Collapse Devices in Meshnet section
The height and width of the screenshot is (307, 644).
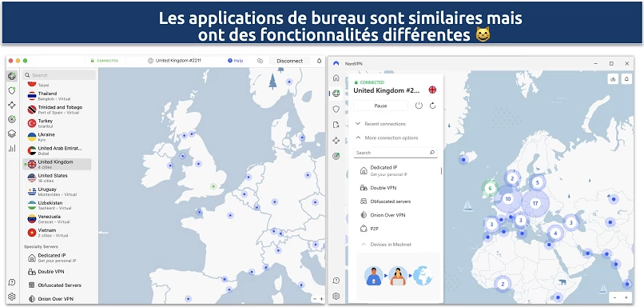[385, 244]
